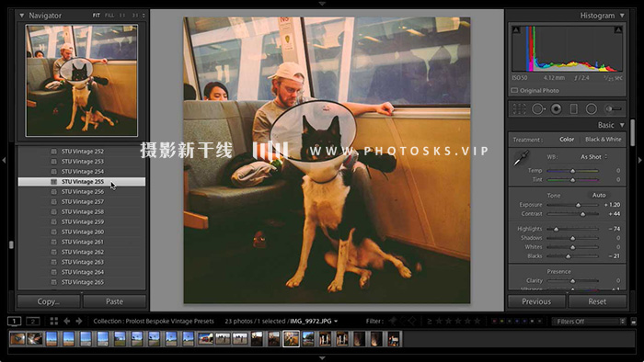The height and width of the screenshot is (362, 644).
Task: Select the Graduated Filter tool
Action: tap(574, 109)
